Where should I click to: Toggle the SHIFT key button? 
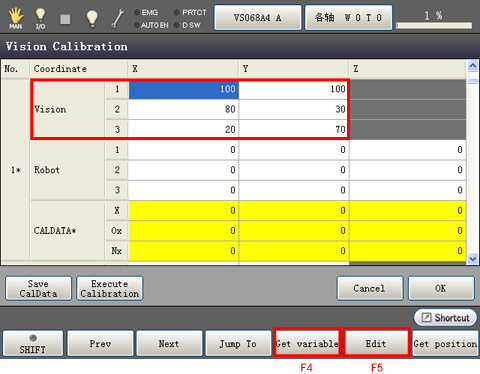pyautogui.click(x=33, y=343)
